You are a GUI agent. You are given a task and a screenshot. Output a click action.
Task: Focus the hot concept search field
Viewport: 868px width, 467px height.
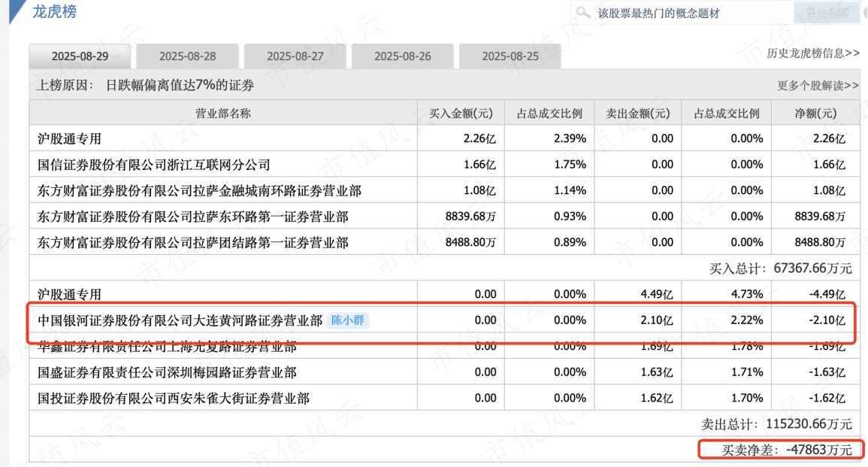pyautogui.click(x=682, y=13)
